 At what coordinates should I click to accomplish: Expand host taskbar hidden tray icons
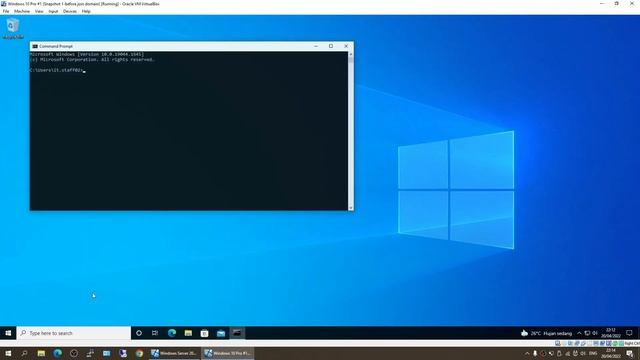527,353
